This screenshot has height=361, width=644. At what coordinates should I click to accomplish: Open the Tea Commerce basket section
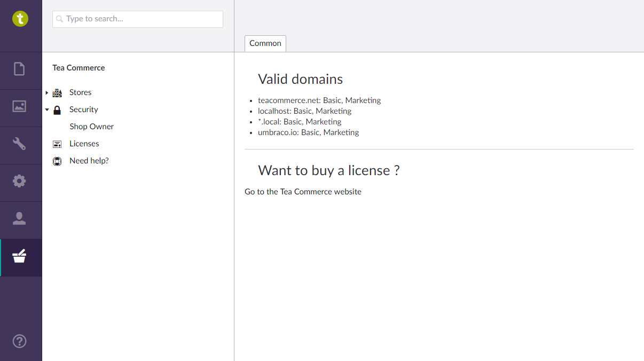click(19, 256)
